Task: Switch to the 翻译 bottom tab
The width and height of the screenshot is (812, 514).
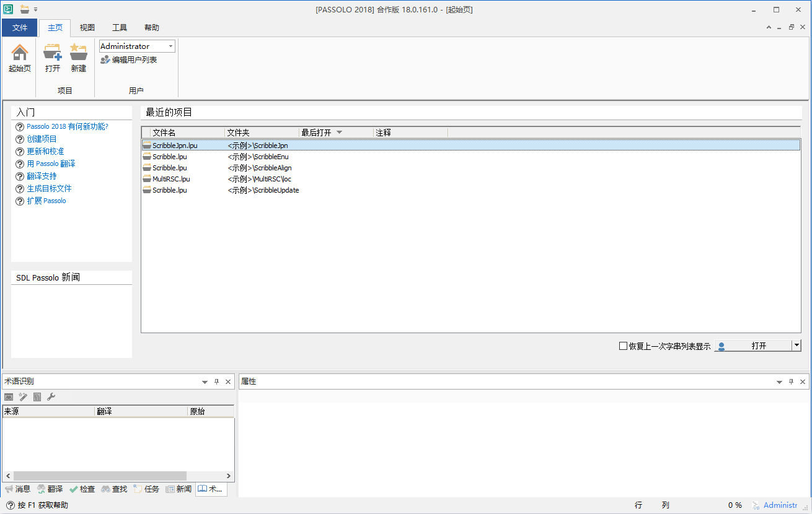Action: click(x=50, y=489)
